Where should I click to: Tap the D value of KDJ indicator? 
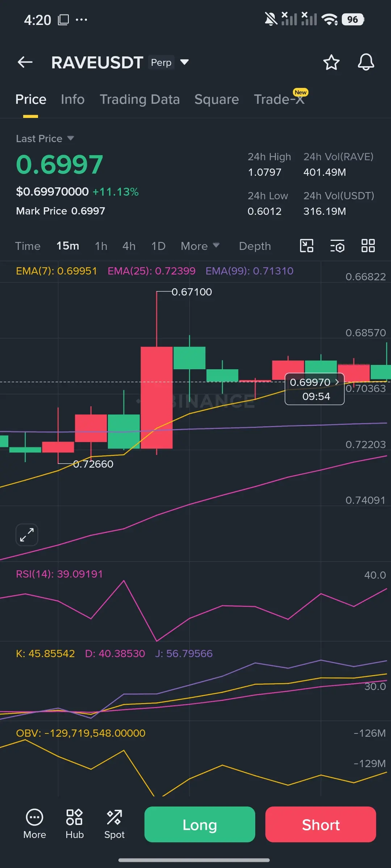click(x=115, y=654)
